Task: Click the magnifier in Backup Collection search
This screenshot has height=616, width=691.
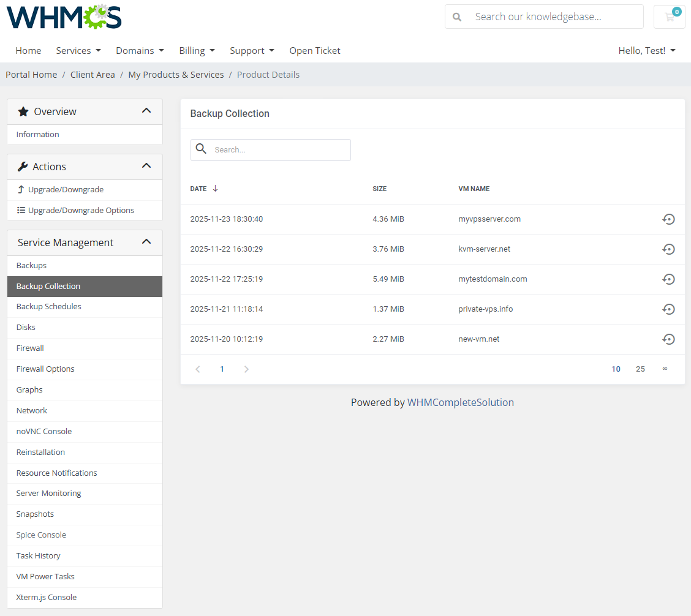Action: click(201, 149)
